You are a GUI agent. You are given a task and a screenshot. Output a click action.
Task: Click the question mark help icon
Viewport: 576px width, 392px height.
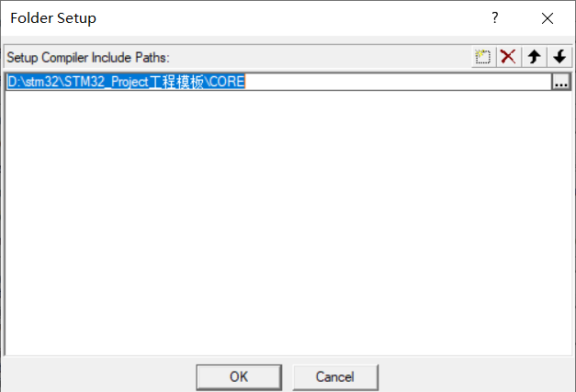(x=495, y=17)
